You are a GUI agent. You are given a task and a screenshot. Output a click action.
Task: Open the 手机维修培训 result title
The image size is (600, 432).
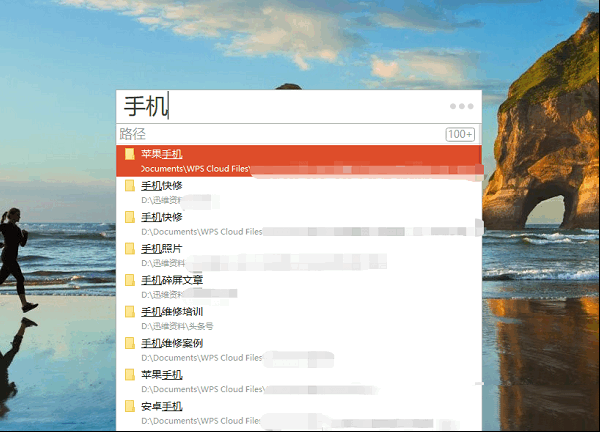(x=171, y=311)
